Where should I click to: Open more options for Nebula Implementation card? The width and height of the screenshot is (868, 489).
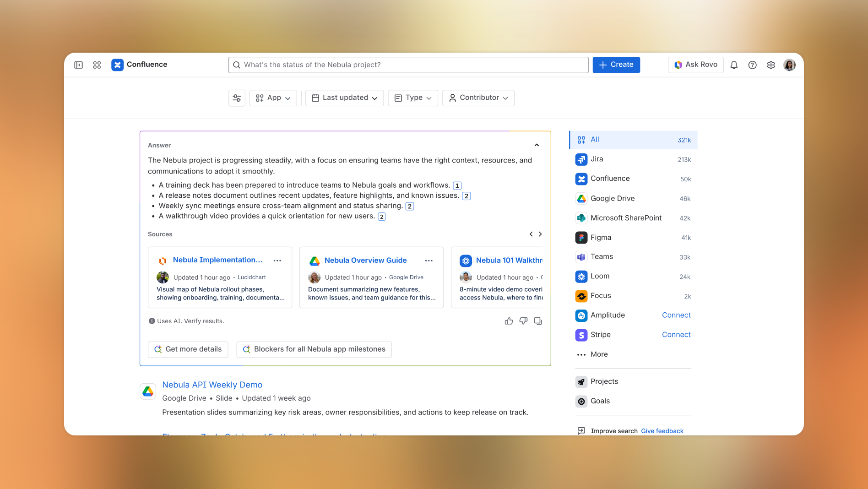pyautogui.click(x=277, y=261)
